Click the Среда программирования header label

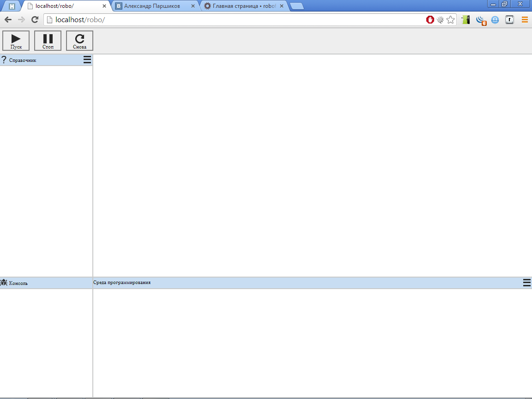point(122,282)
